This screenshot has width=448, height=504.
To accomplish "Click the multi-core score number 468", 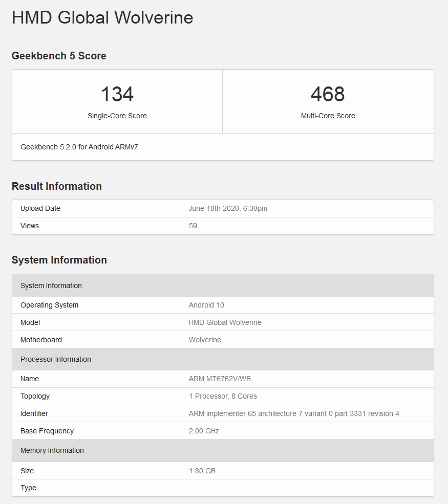I will pos(328,95).
